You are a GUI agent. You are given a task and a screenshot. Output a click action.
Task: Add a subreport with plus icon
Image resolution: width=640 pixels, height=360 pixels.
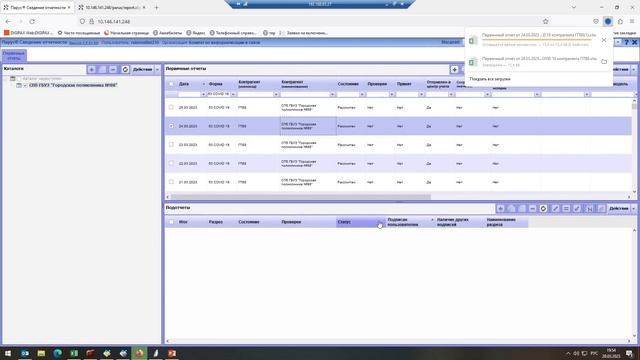click(x=500, y=208)
